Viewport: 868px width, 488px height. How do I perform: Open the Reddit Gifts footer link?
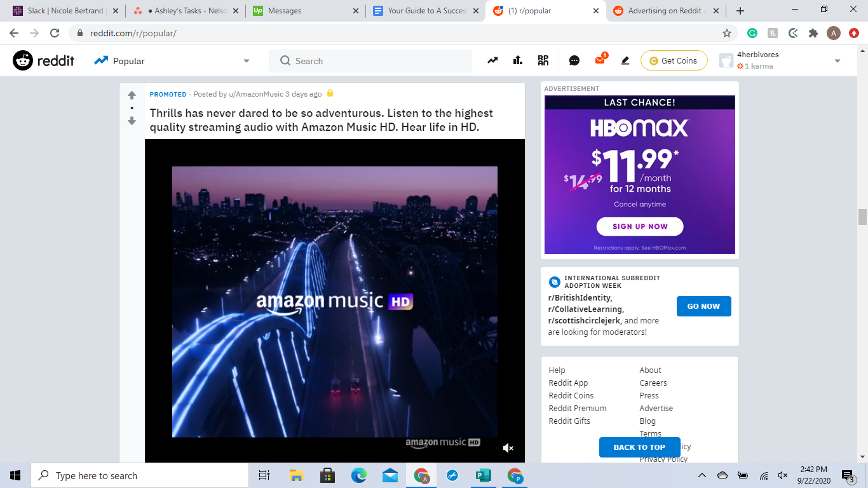tap(569, 421)
